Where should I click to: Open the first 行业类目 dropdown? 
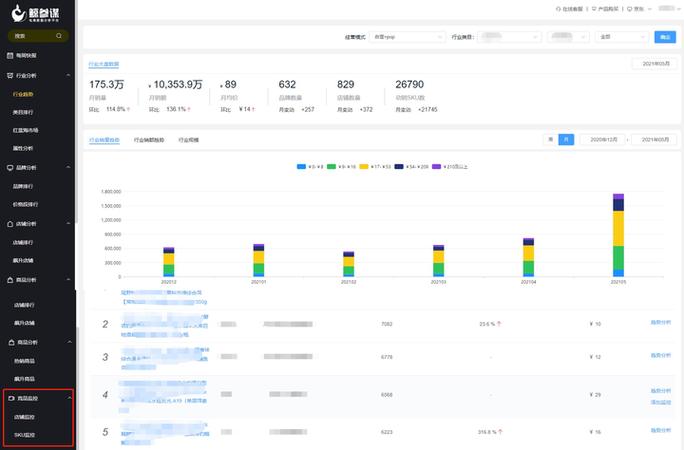point(510,37)
